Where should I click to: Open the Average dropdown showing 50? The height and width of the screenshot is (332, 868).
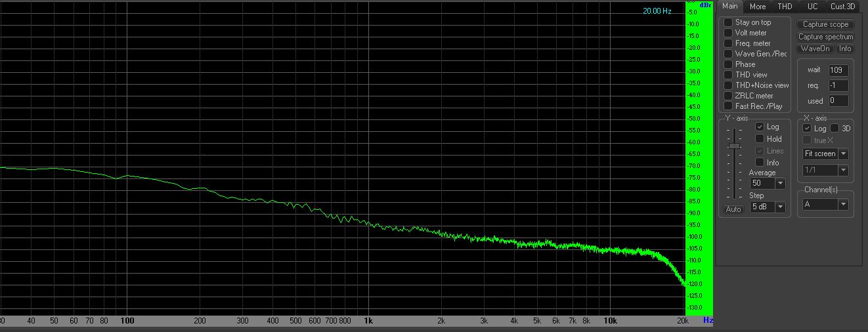(x=768, y=183)
